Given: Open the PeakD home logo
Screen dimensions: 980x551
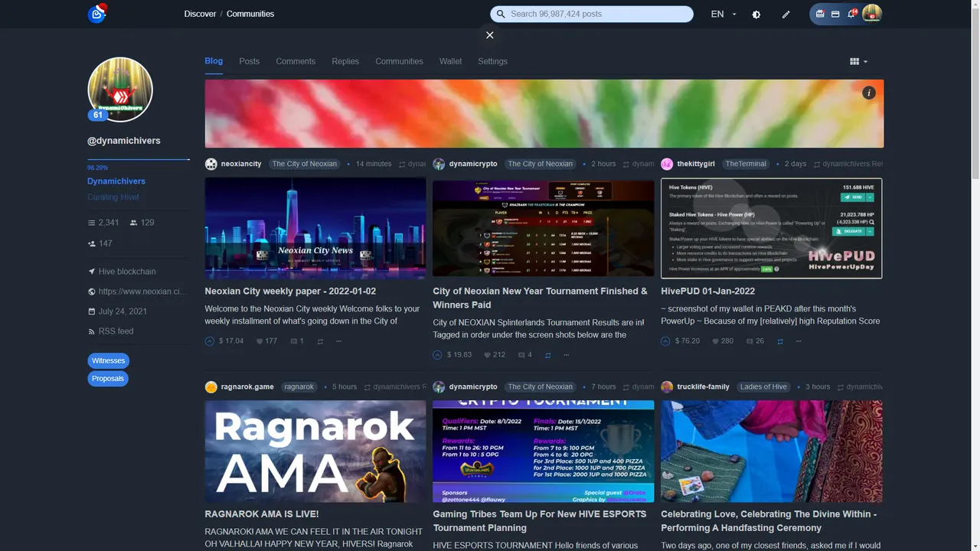Looking at the screenshot, I should click(97, 13).
